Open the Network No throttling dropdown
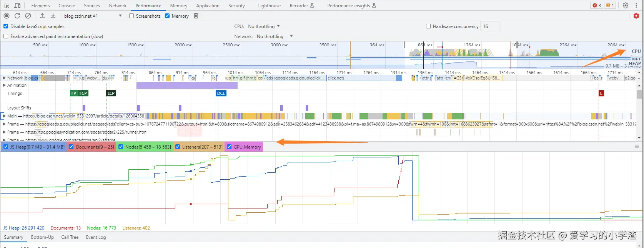The image size is (644, 248). click(275, 36)
